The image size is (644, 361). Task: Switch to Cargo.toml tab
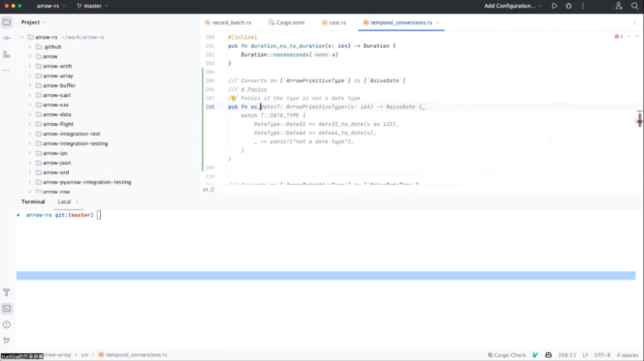(x=287, y=23)
